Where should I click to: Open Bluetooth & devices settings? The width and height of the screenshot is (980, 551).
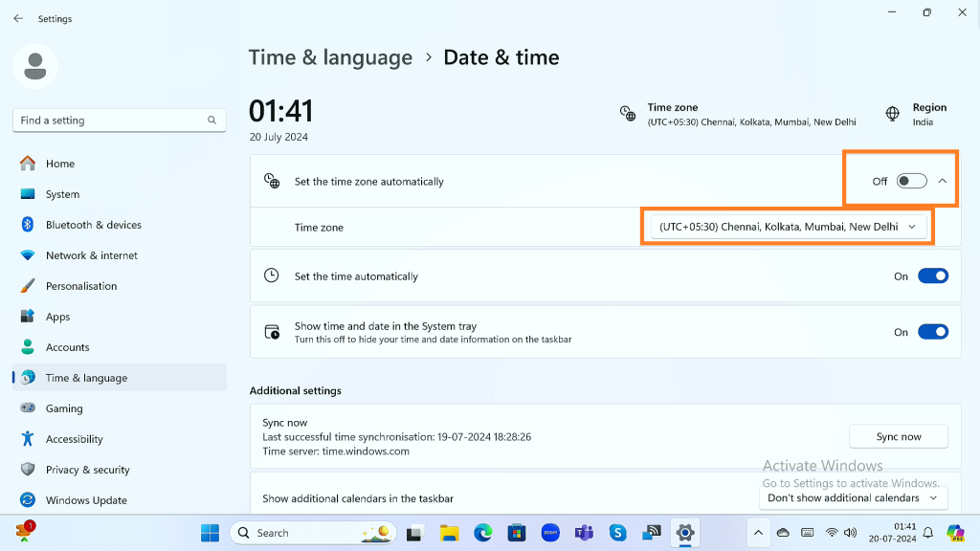(93, 225)
